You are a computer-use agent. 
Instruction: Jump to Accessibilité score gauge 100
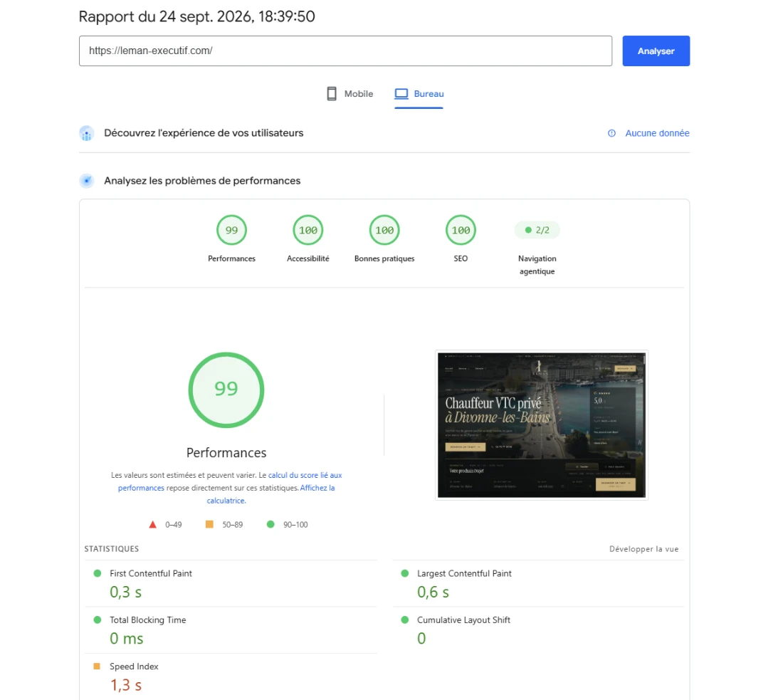[308, 230]
